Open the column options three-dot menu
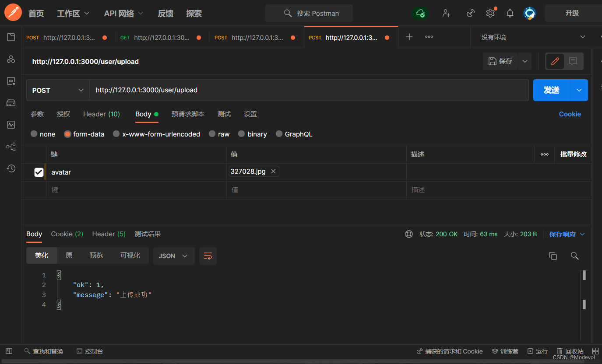Image resolution: width=602 pixels, height=364 pixels. 545,154
